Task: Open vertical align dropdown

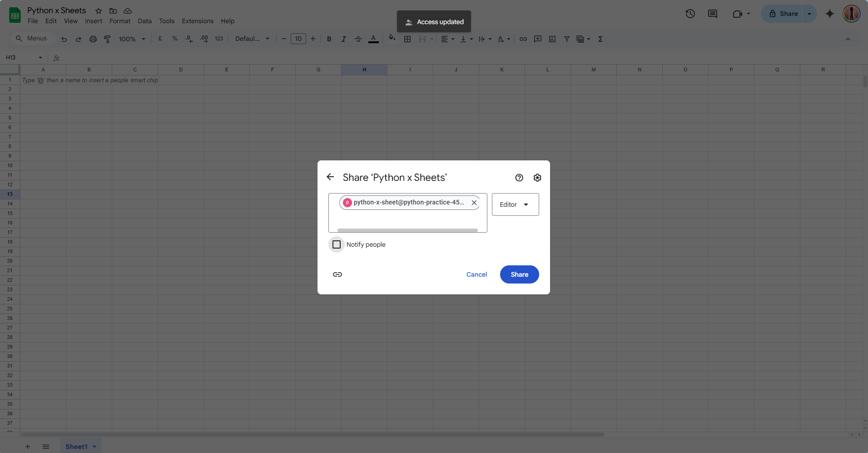Action: coord(466,39)
